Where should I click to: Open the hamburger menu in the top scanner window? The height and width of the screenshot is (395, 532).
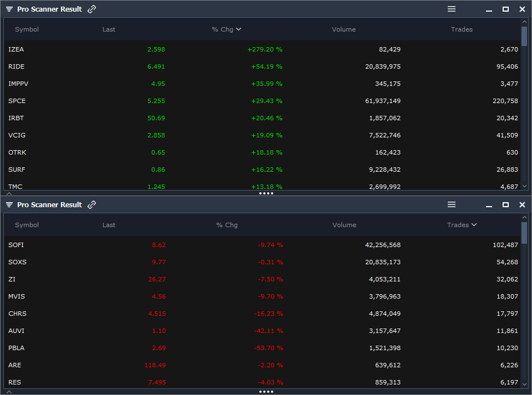451,9
